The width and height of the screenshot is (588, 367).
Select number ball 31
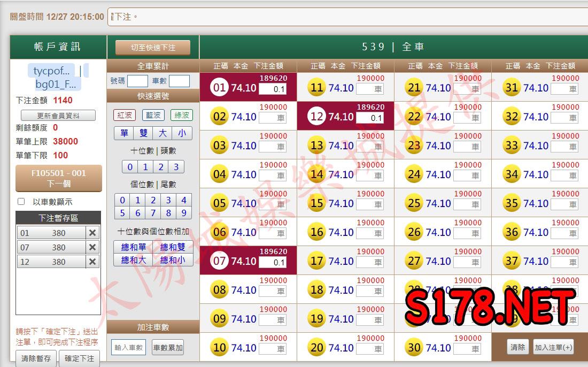(x=512, y=87)
